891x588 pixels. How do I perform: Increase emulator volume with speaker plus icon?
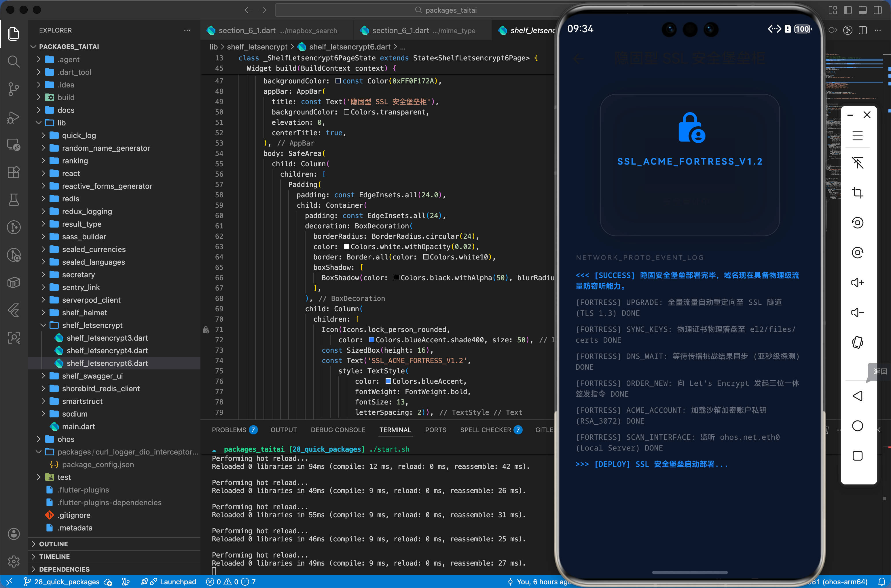pos(857,282)
